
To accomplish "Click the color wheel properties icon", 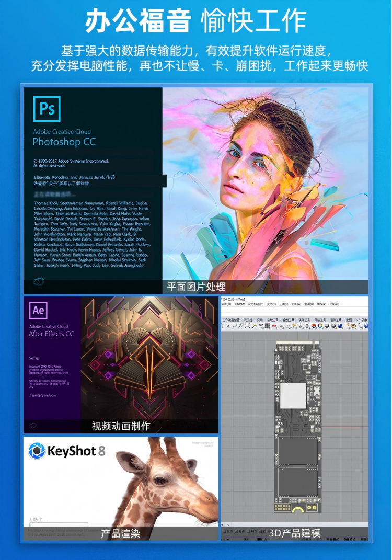I will click(320, 326).
